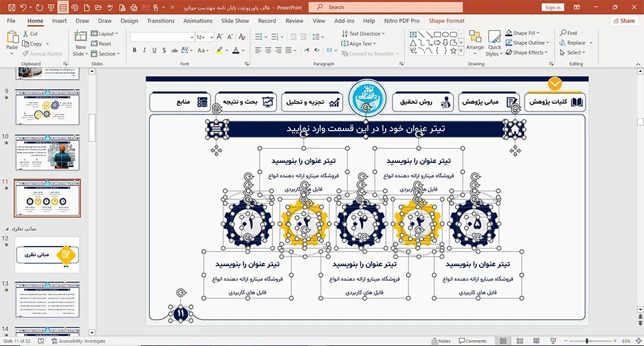Click the text highlight color swatch

pos(220,50)
